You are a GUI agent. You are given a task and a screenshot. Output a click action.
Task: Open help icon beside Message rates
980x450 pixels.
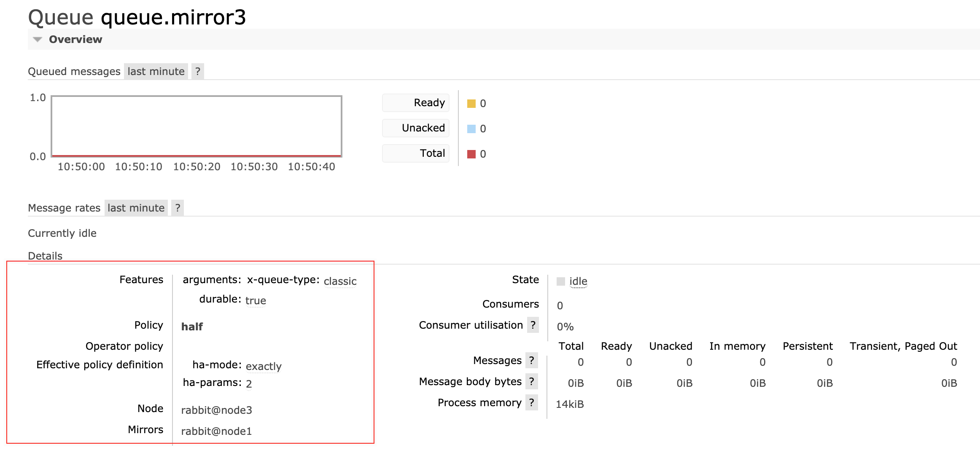click(x=178, y=208)
